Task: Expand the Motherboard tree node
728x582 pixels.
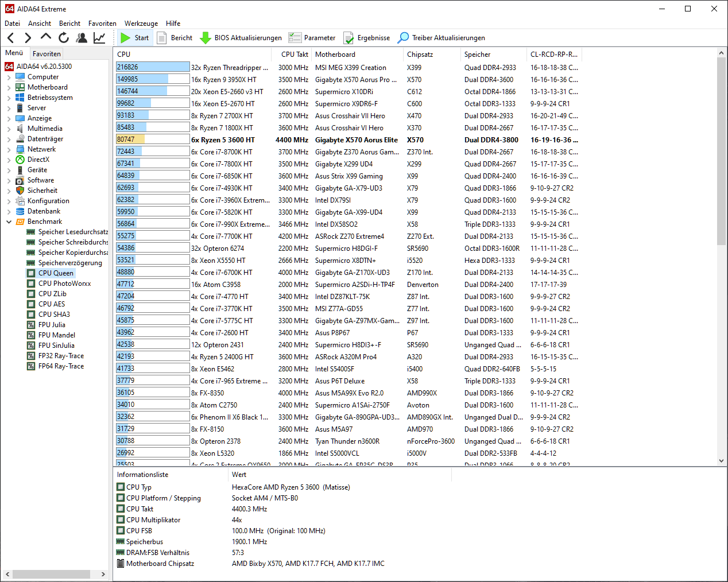Action: (x=9, y=87)
